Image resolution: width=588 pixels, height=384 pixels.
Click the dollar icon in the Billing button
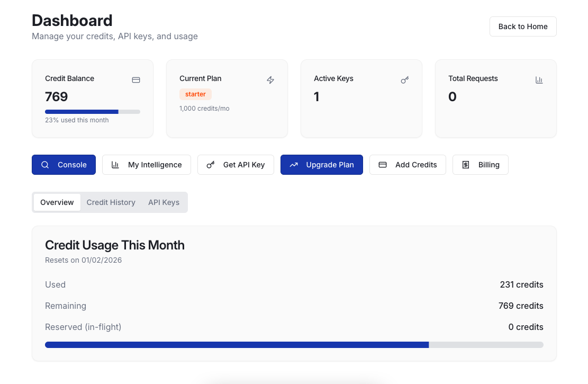pyautogui.click(x=466, y=165)
